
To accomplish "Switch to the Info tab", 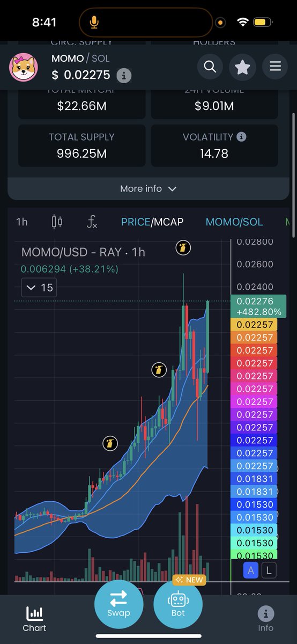I will coord(265,619).
